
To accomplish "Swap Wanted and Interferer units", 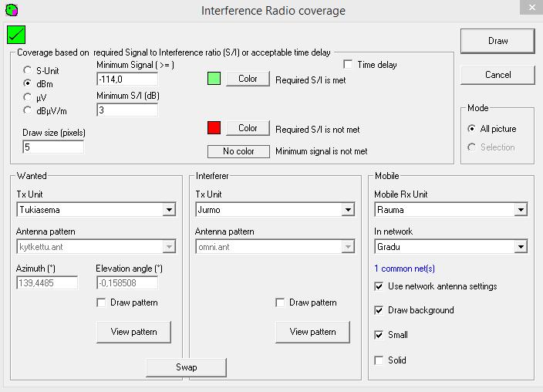I will click(x=187, y=367).
